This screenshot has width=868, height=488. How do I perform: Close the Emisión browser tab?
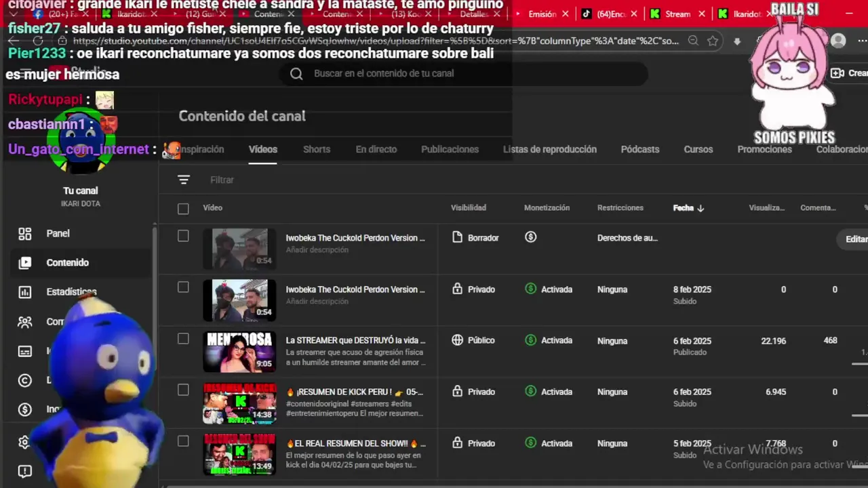[x=566, y=14]
